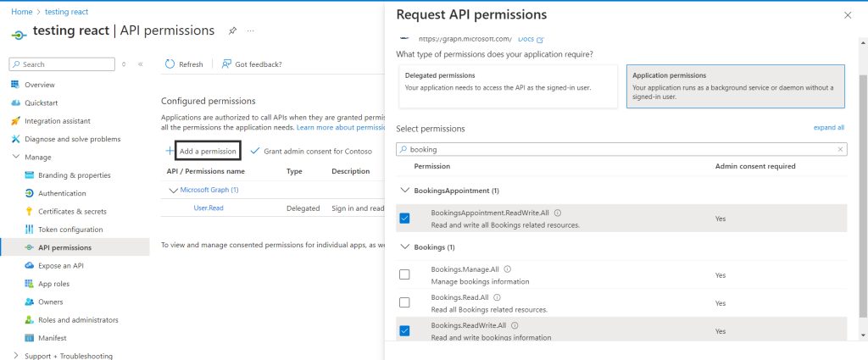The image size is (868, 360).
Task: Clear the booking search box
Action: pyautogui.click(x=840, y=149)
